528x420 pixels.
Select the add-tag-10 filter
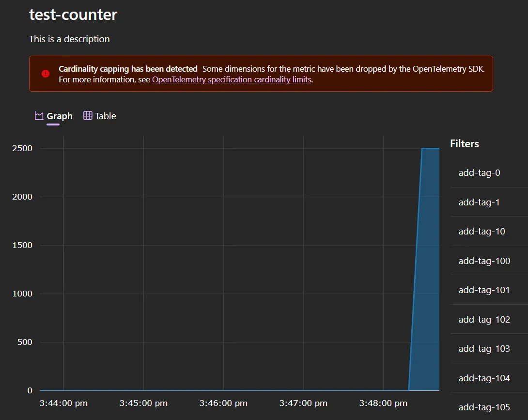(482, 232)
